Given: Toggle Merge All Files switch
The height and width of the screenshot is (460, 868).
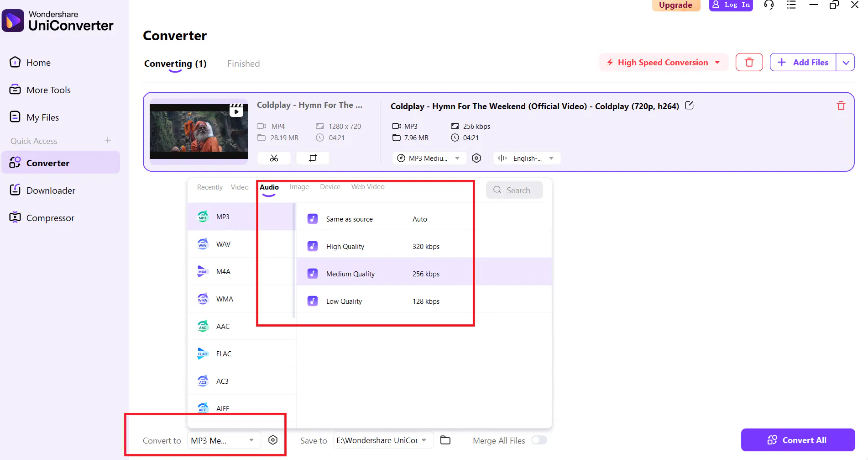Looking at the screenshot, I should click(539, 440).
